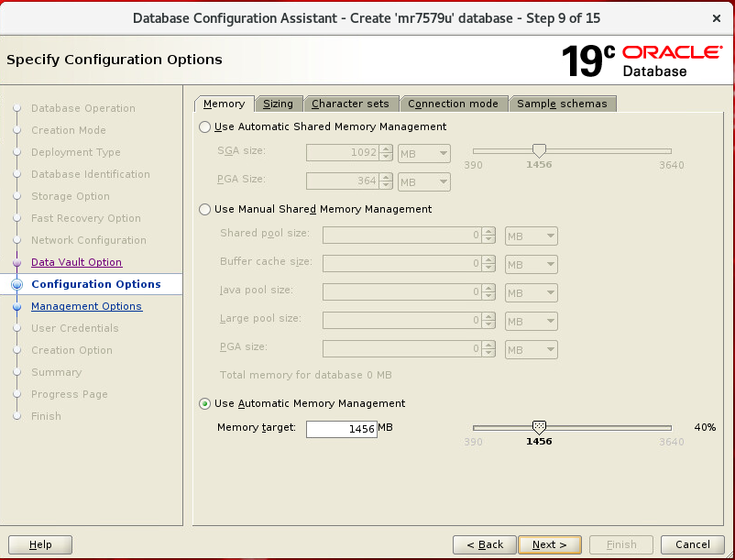Open the Character sets tab
735x560 pixels.
pyautogui.click(x=350, y=104)
